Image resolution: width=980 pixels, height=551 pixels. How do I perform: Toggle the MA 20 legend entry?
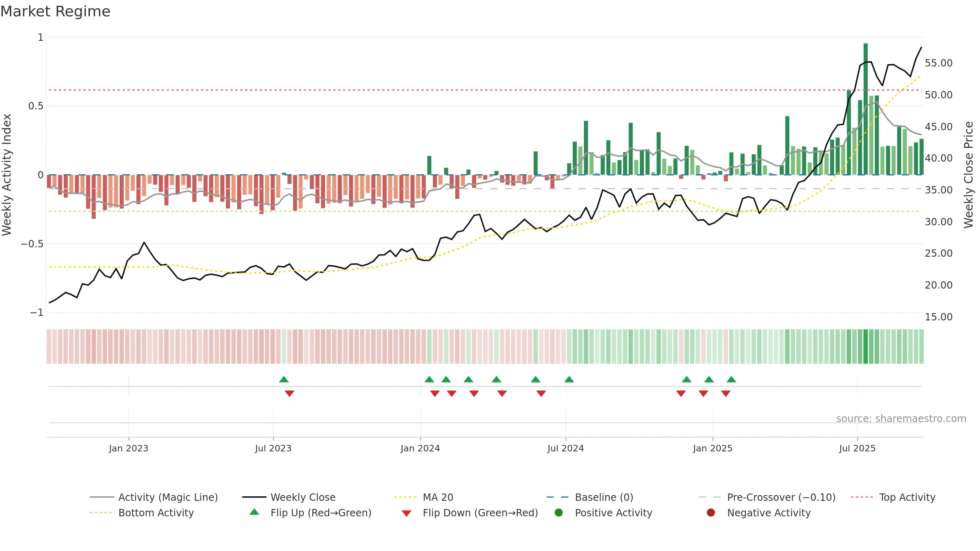coord(423,497)
